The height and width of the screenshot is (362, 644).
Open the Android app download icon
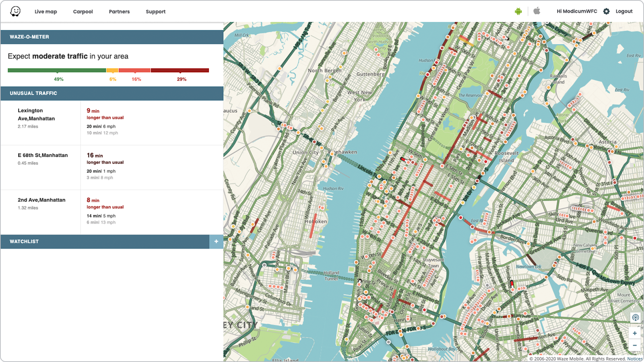pyautogui.click(x=518, y=11)
